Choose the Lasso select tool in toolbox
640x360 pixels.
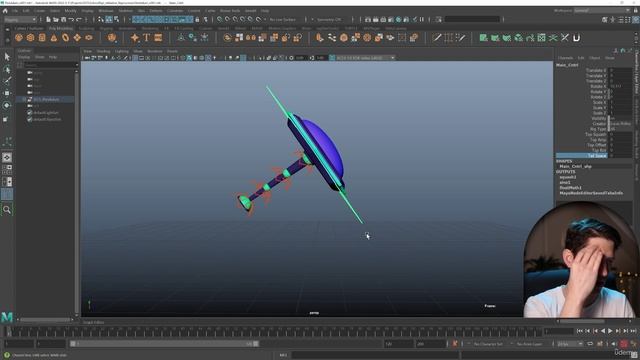[x=7, y=69]
